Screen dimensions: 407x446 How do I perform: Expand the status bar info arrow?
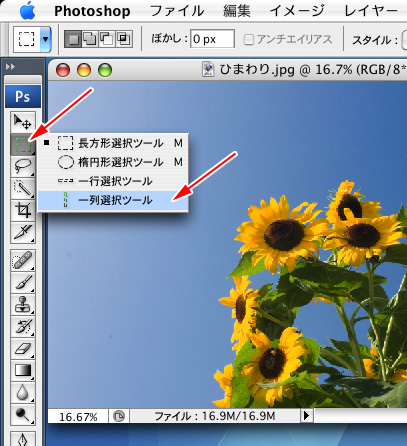306,416
